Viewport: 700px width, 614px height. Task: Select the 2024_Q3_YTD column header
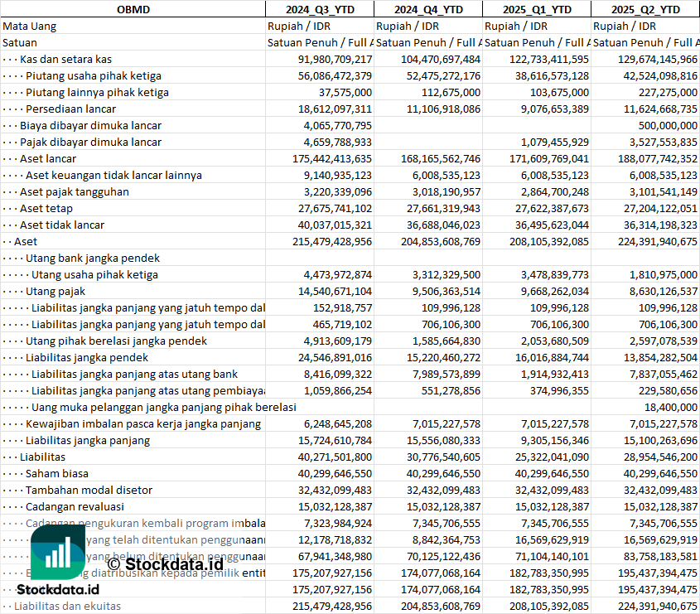(320, 9)
